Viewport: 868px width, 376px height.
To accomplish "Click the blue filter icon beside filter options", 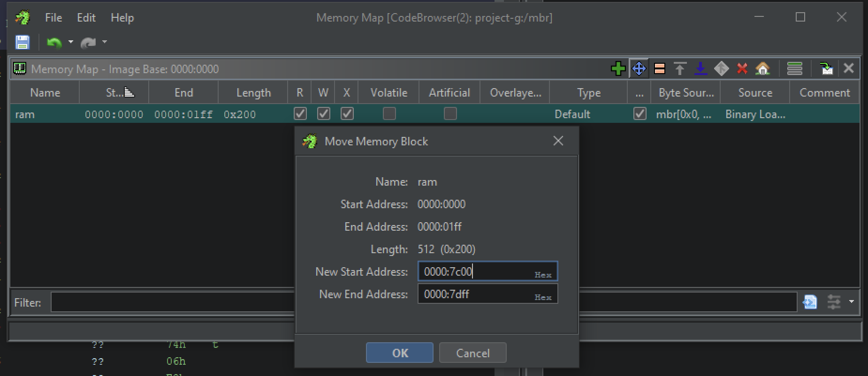I will tap(810, 302).
